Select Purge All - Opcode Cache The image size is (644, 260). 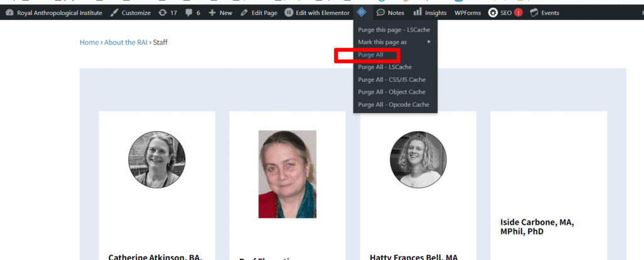pos(393,105)
